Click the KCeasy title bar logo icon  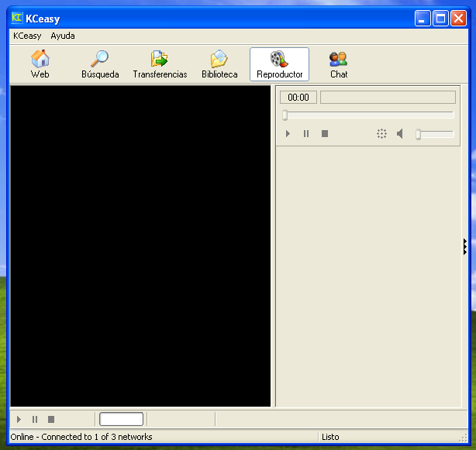[17, 18]
